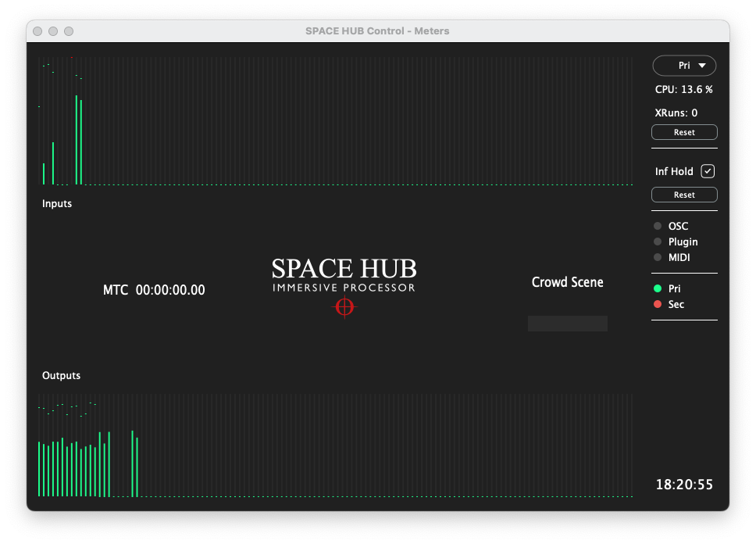Click the 18:20:55 clock readout

(x=683, y=485)
